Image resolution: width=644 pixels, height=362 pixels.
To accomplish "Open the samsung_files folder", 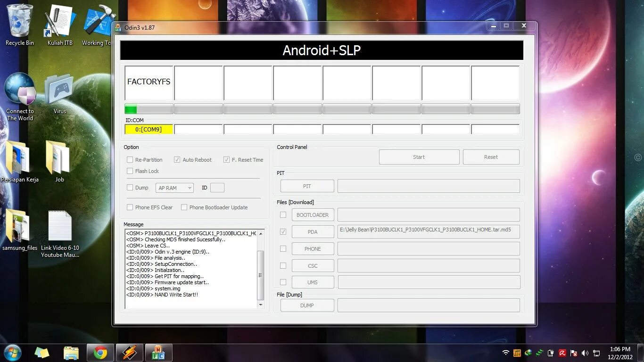I will (20, 230).
